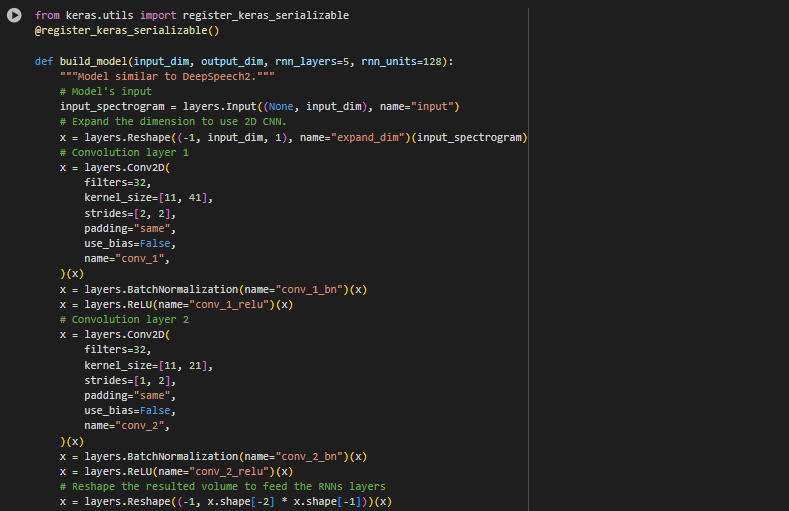Click the ReLU 'conv_1_relu' line

tap(176, 305)
